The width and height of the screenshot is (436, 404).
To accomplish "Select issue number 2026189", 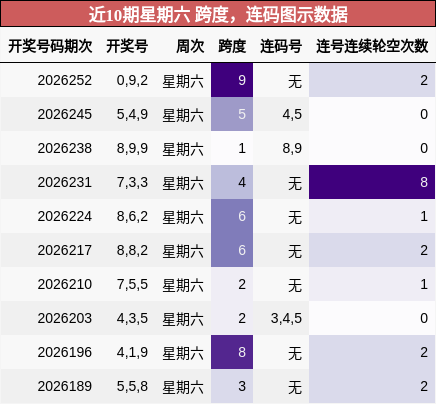I will click(65, 386).
